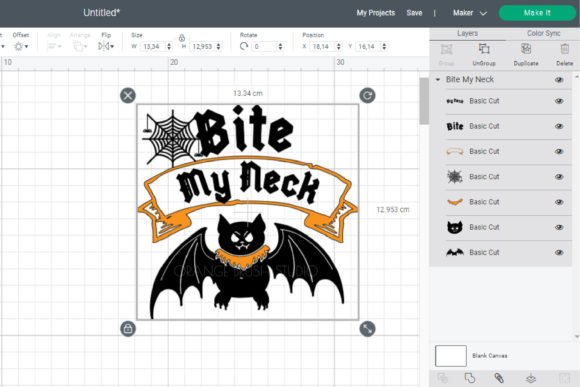Hide the Bite text layer
The height and width of the screenshot is (387, 580).
click(x=559, y=126)
